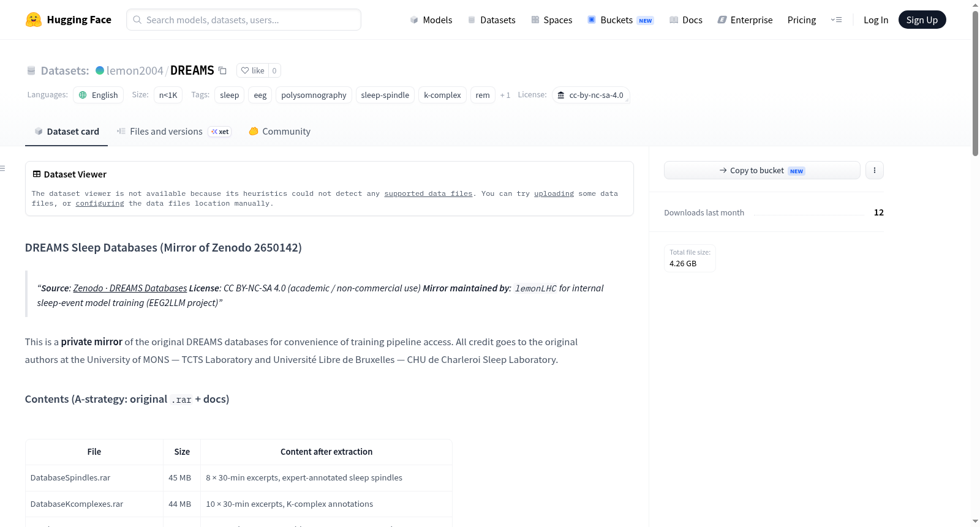Open the likes count box

[274, 70]
